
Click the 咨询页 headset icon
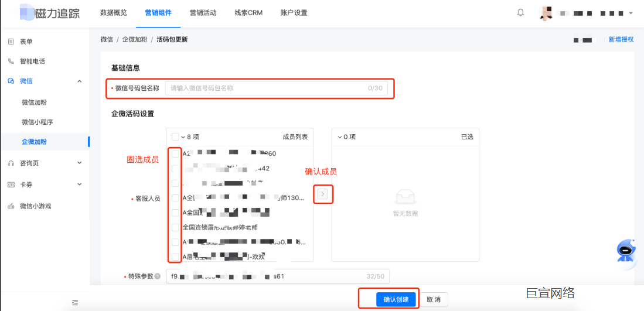coord(11,163)
